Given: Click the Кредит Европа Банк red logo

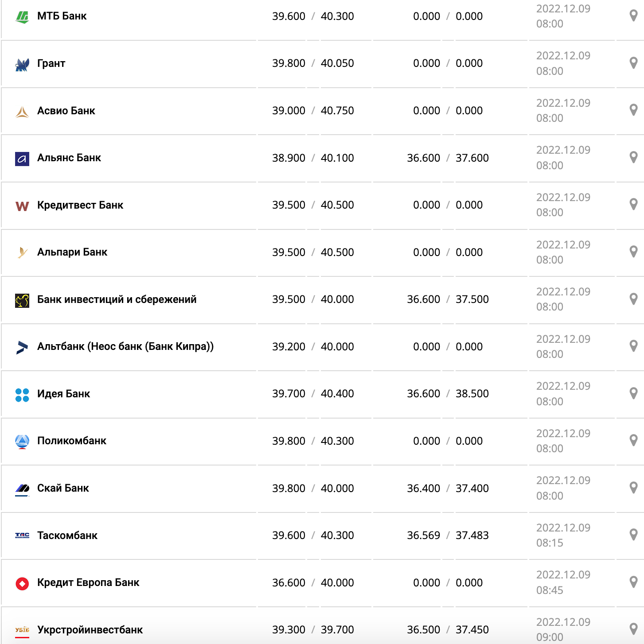Looking at the screenshot, I should pos(22,583).
